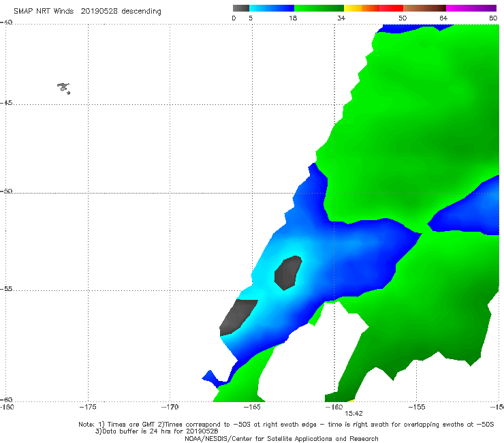Click the gray segment of the color scale
The width and height of the screenshot is (504, 443).
coord(241,8)
